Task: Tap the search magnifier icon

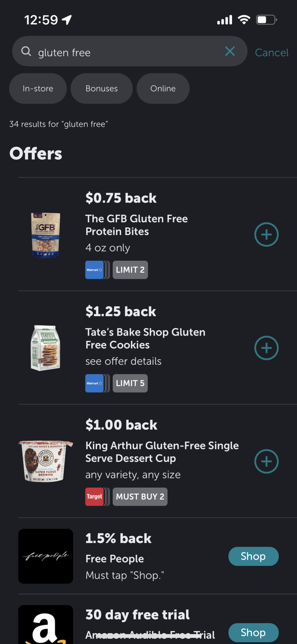Action: pyautogui.click(x=26, y=51)
